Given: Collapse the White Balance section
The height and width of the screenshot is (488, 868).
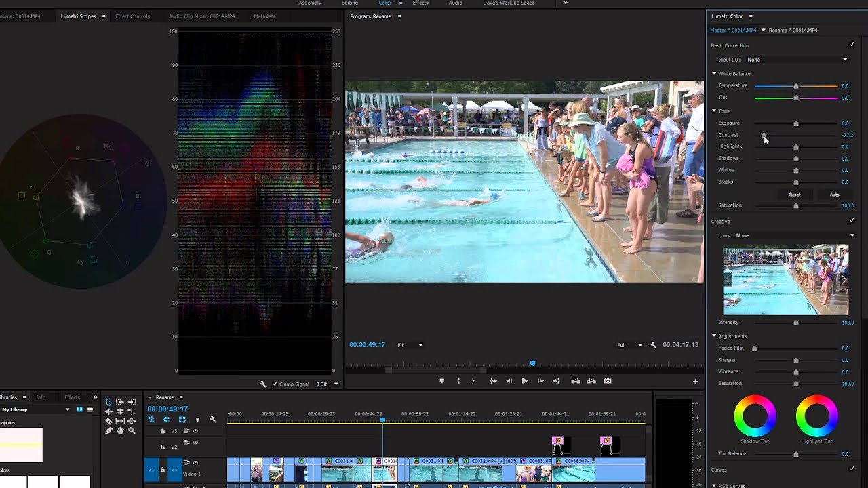Looking at the screenshot, I should click(714, 73).
